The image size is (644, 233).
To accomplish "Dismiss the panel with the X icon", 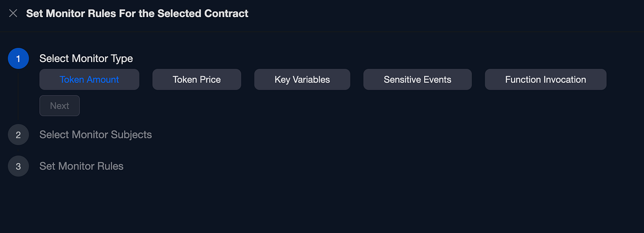I will [13, 13].
